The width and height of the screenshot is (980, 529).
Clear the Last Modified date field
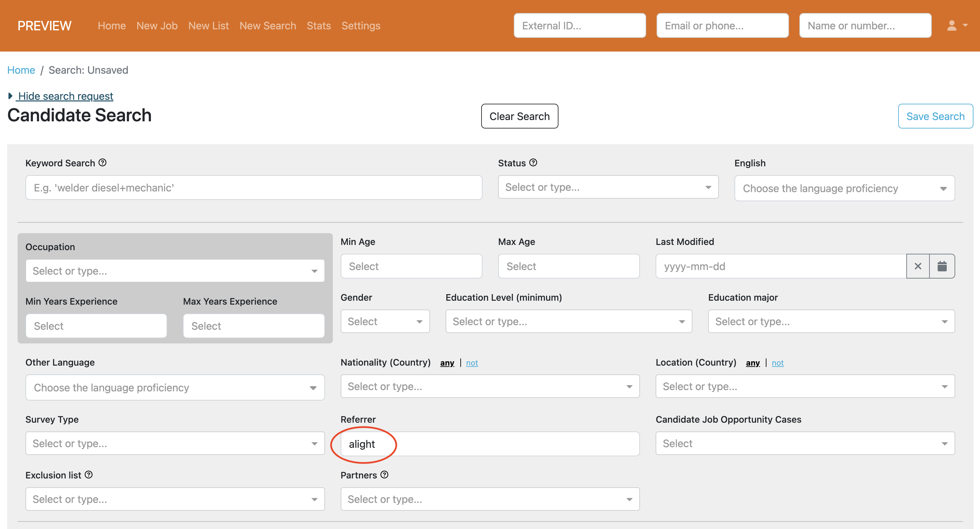[x=918, y=266]
